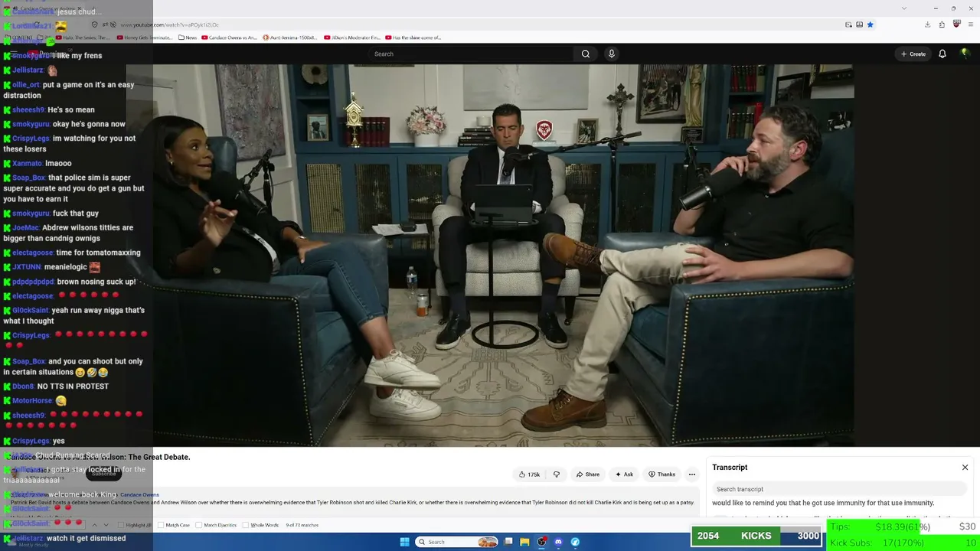The height and width of the screenshot is (551, 980).
Task: Open the Task View taskbar icon
Action: tap(508, 542)
